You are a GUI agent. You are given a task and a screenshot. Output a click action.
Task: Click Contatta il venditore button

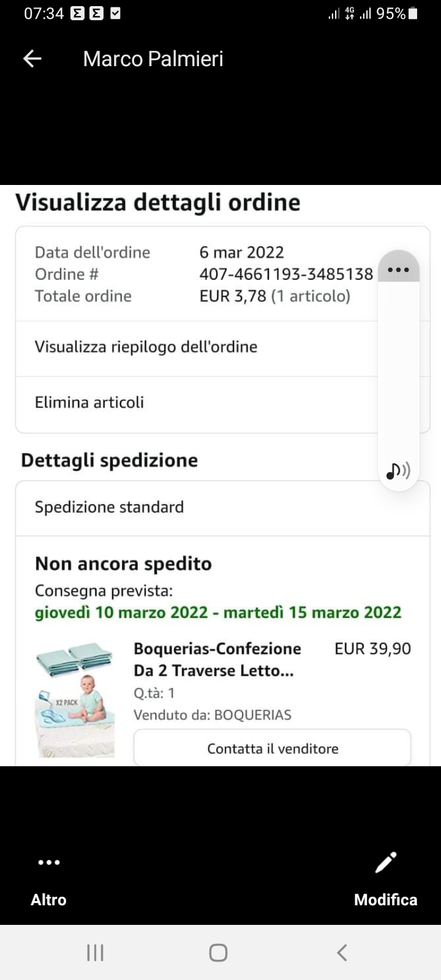(273, 748)
